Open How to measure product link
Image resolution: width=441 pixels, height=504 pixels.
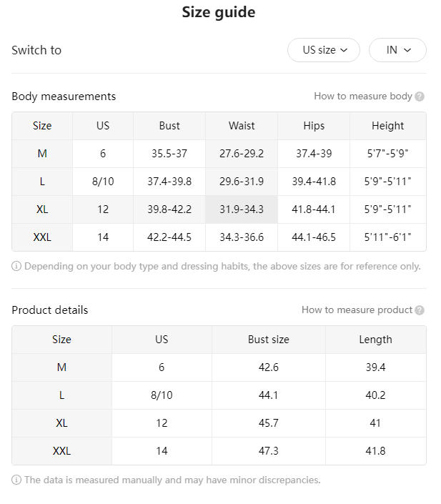tap(357, 310)
